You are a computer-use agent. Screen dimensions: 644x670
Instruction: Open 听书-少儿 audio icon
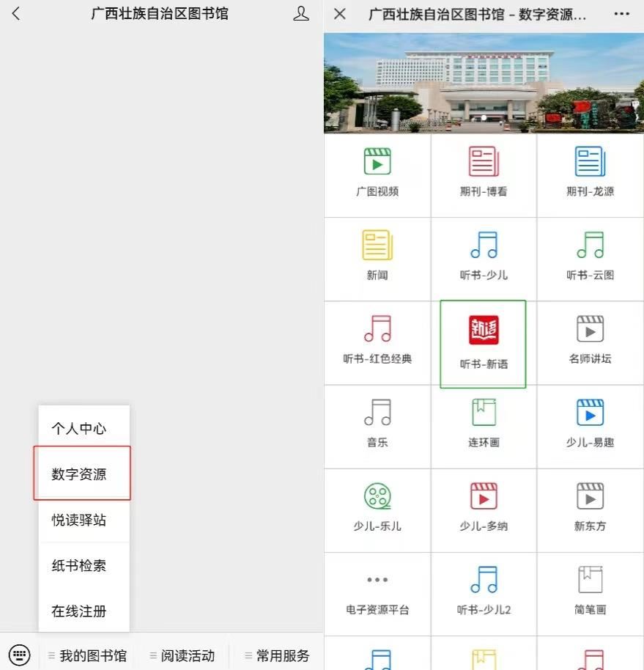point(484,245)
